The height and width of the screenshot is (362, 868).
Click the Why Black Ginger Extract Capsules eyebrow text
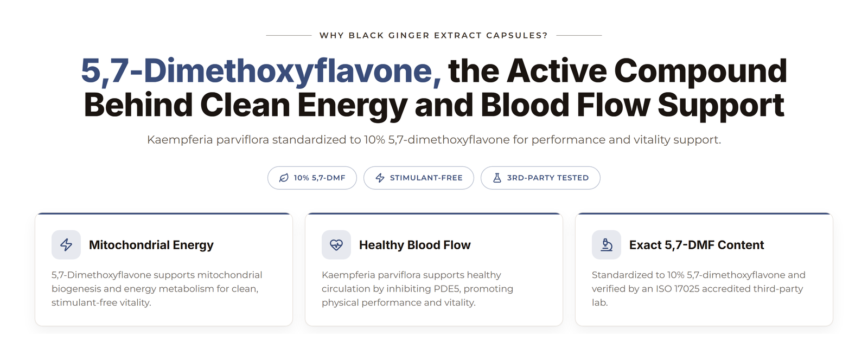[x=434, y=35]
